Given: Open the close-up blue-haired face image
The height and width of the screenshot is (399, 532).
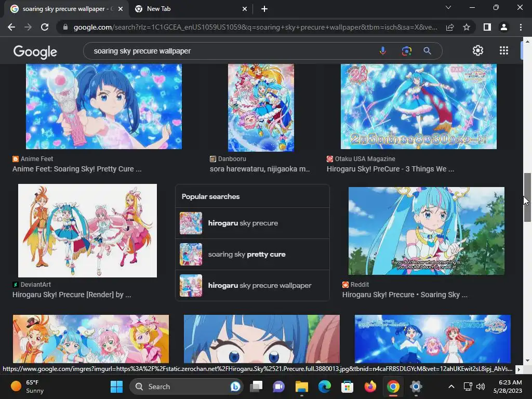Looking at the screenshot, I should point(262,339).
